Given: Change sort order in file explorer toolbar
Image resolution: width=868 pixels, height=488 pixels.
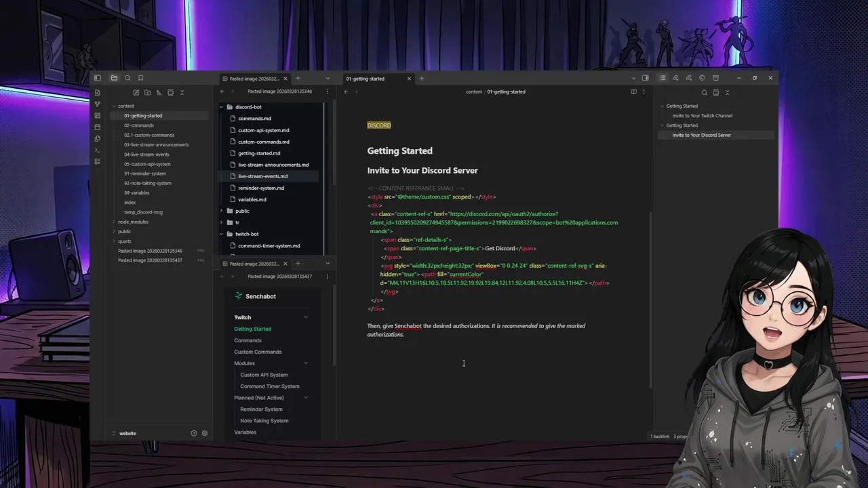Looking at the screenshot, I should click(x=159, y=92).
